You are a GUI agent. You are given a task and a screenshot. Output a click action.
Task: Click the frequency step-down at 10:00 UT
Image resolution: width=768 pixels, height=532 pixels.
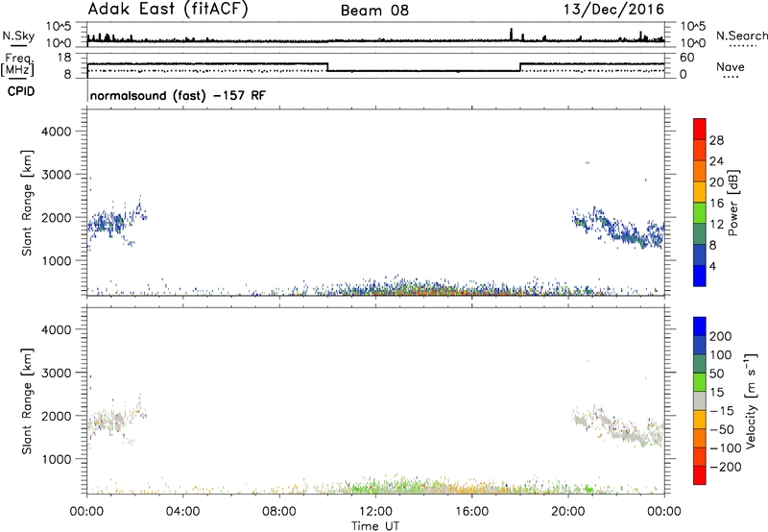(x=327, y=67)
